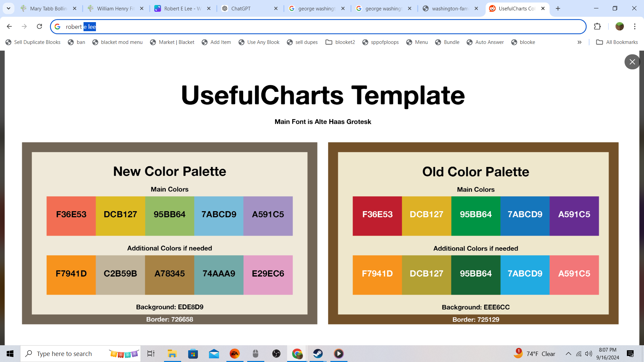
Task: Open the Windows notification center
Action: (x=630, y=354)
